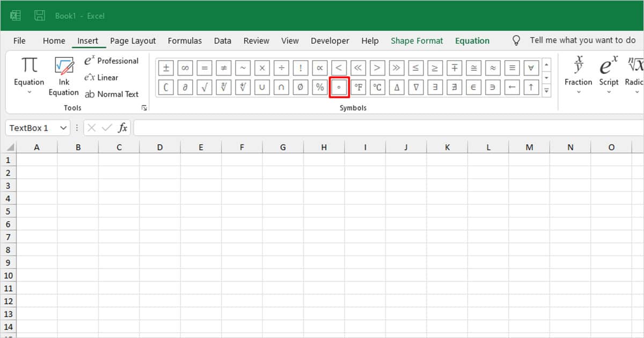Open the Developer ribbon tab
The width and height of the screenshot is (644, 338).
[330, 40]
